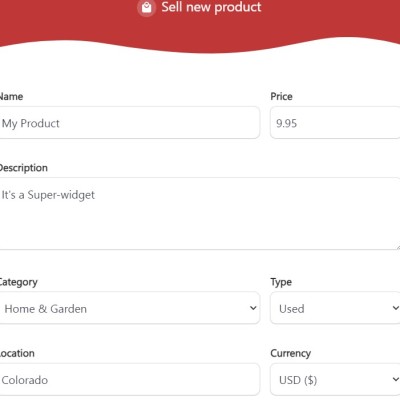Focus the Name field containing My Product

click(x=129, y=123)
